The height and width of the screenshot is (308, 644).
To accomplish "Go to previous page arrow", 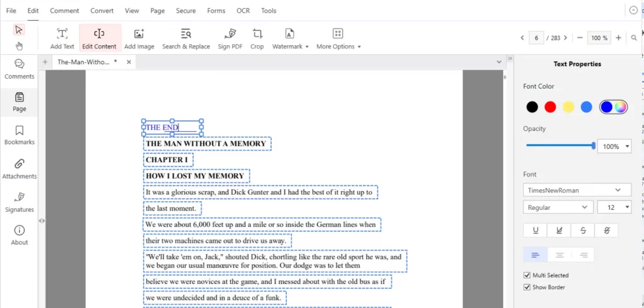I will (x=523, y=38).
